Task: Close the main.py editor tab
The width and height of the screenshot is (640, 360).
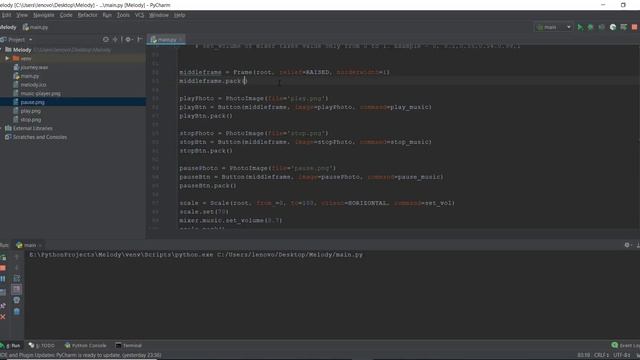Action: click(182, 40)
